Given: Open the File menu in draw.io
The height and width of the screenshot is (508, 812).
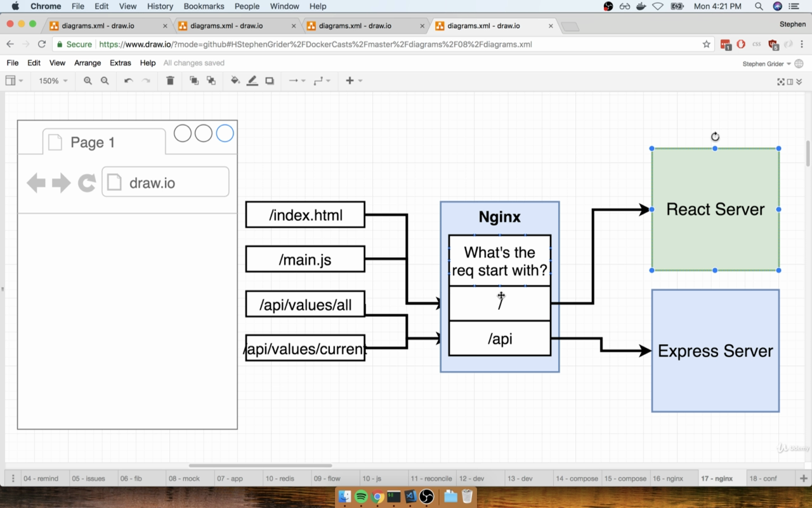Looking at the screenshot, I should (x=13, y=63).
